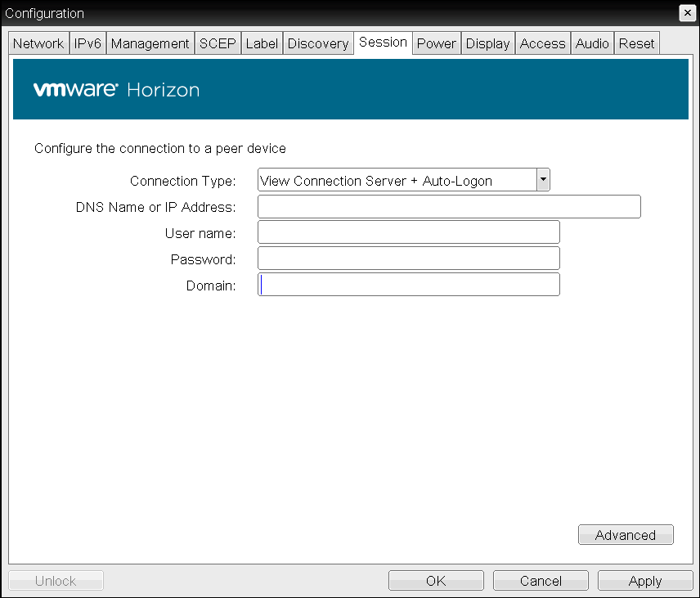Cancel the configuration dialog

click(541, 581)
